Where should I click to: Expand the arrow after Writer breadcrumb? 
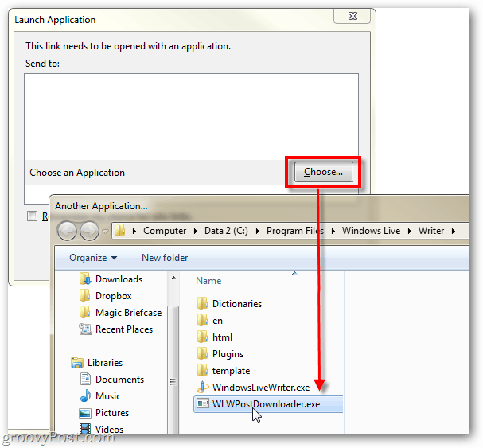tap(453, 231)
